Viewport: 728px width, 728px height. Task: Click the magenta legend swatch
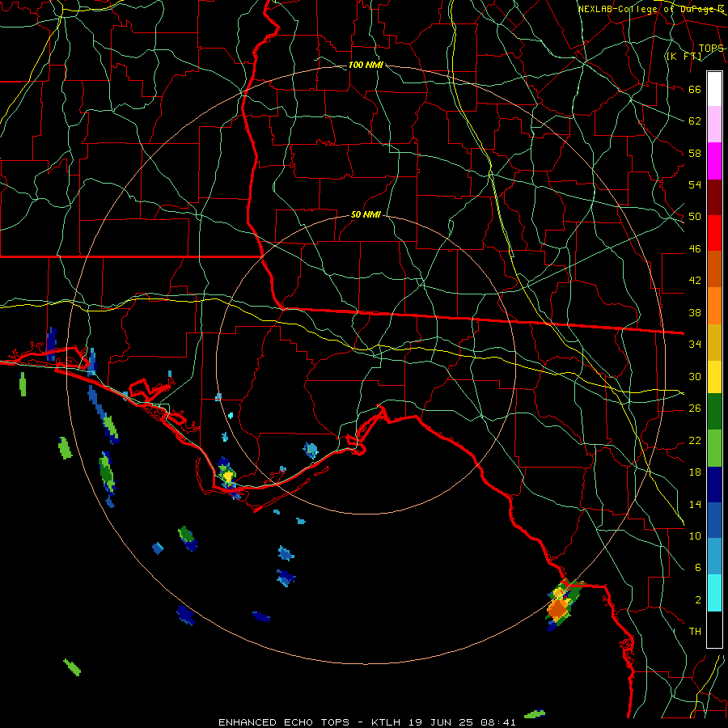714,161
